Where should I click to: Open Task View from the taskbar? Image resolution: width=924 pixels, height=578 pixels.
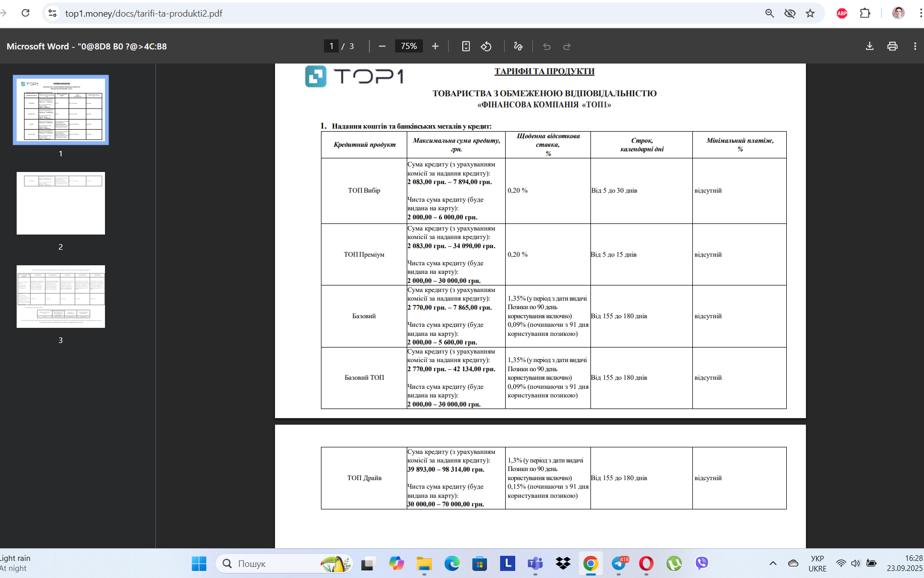click(x=368, y=563)
